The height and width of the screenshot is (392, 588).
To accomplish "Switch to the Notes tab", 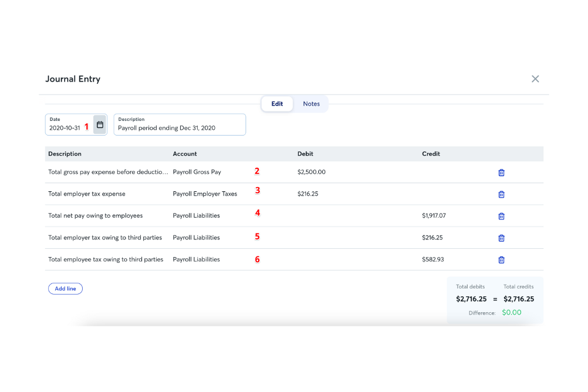I will [x=311, y=103].
